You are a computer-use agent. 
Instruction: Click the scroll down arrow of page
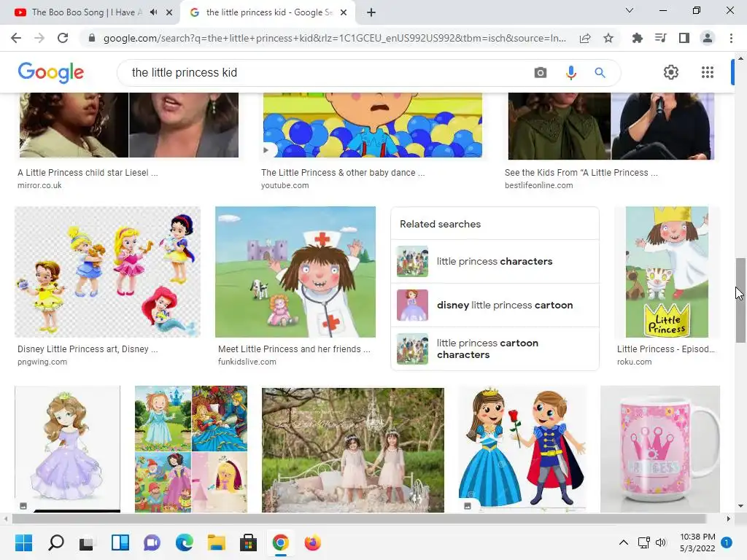pyautogui.click(x=740, y=507)
